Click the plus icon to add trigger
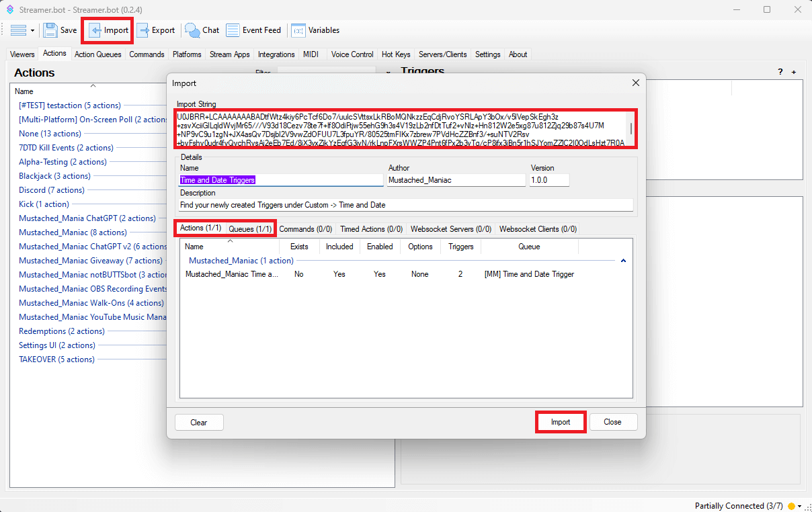812x512 pixels. (794, 72)
